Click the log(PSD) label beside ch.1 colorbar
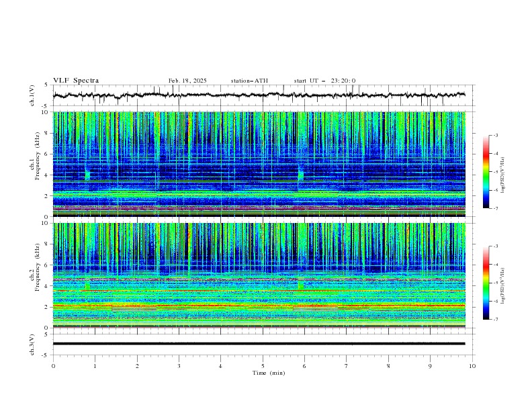This screenshot has height=411, width=532. click(503, 175)
